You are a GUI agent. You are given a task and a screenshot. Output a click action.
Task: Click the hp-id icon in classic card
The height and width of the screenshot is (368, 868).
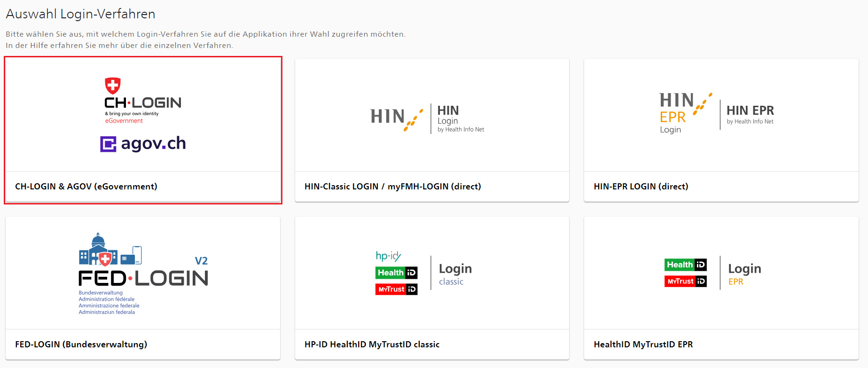pos(388,256)
